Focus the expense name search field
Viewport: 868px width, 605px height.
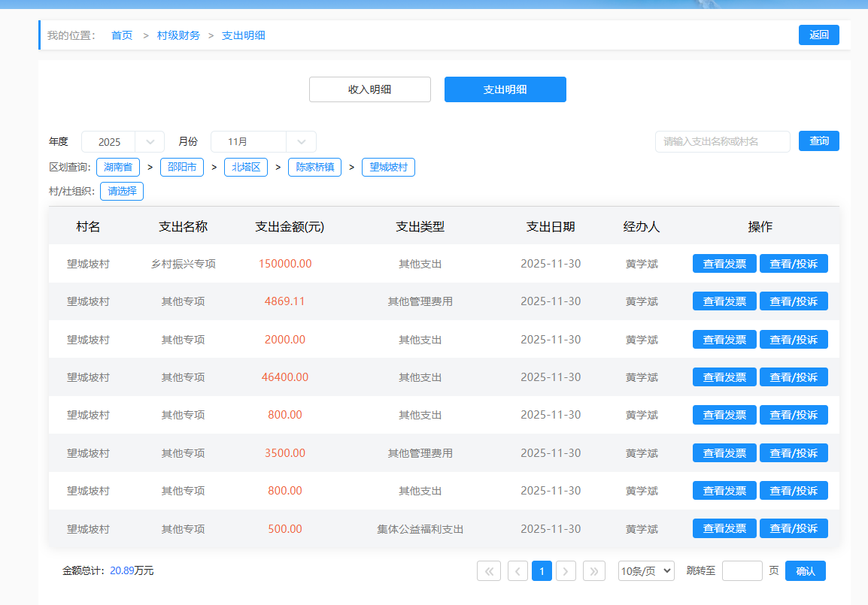(x=722, y=141)
